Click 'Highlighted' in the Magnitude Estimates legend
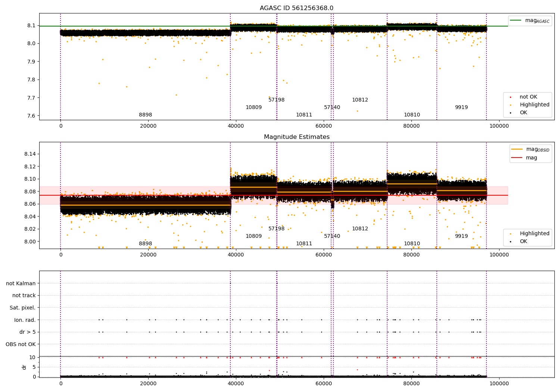Viewport: 560px width, 392px height. coord(535,234)
